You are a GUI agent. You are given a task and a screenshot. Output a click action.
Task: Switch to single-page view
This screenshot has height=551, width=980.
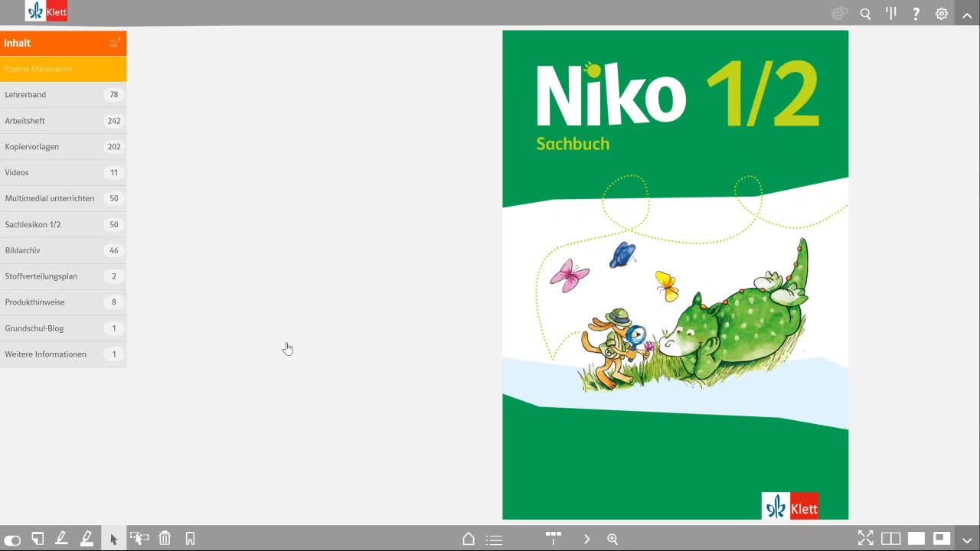click(x=916, y=539)
